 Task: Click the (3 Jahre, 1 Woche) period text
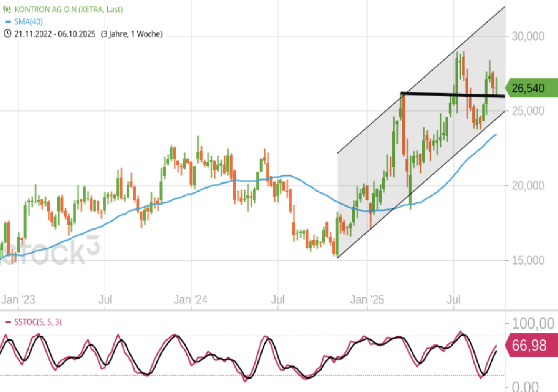[132, 34]
